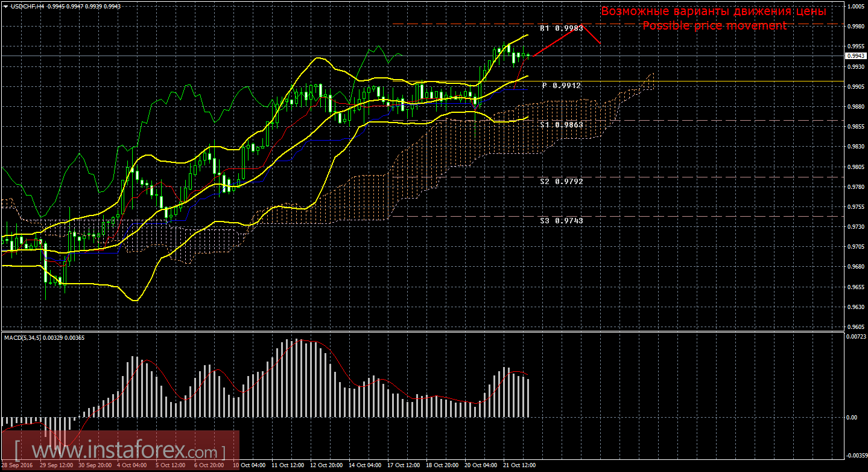Select the P 0.9912 pivot label
The width and height of the screenshot is (868, 472).
[561, 86]
